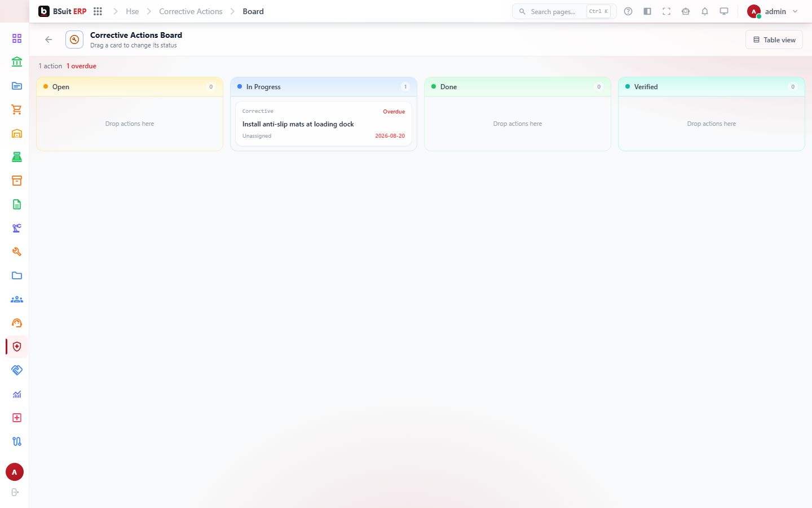Click the admin avatar in the sidebar
The image size is (812, 508).
[15, 472]
